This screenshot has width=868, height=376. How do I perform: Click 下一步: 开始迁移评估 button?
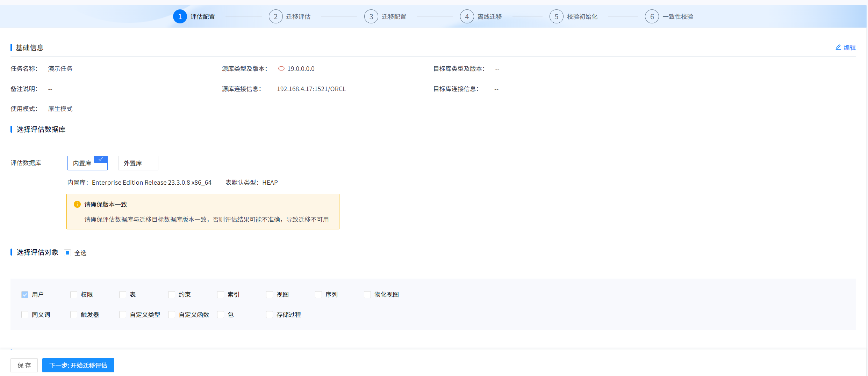(78, 365)
